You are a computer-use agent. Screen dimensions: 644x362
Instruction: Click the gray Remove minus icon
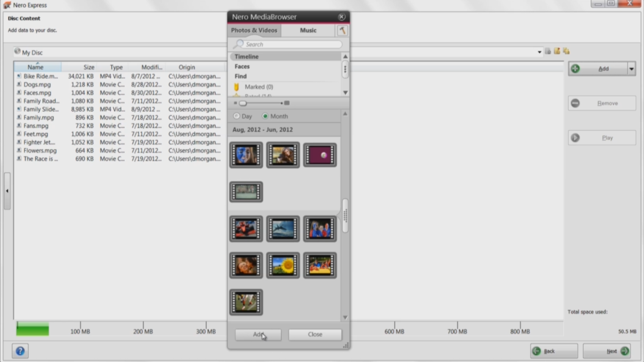(x=575, y=103)
